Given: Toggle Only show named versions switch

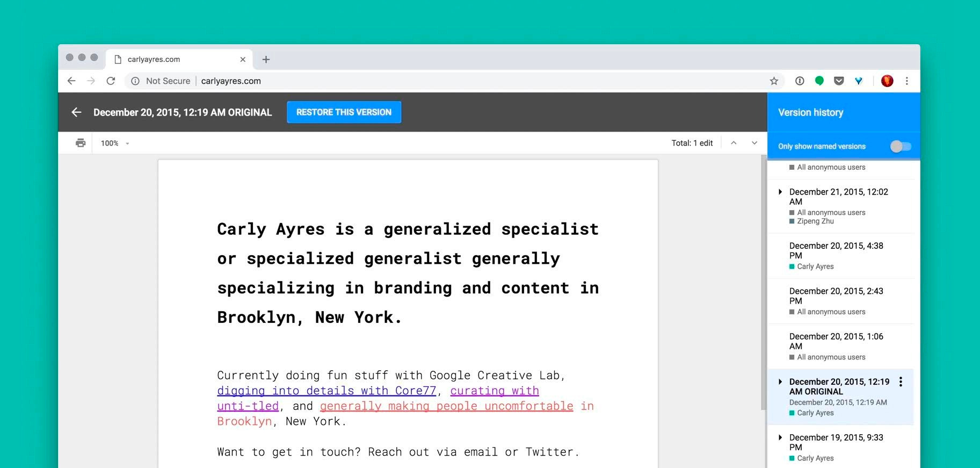Looking at the screenshot, I should [901, 146].
